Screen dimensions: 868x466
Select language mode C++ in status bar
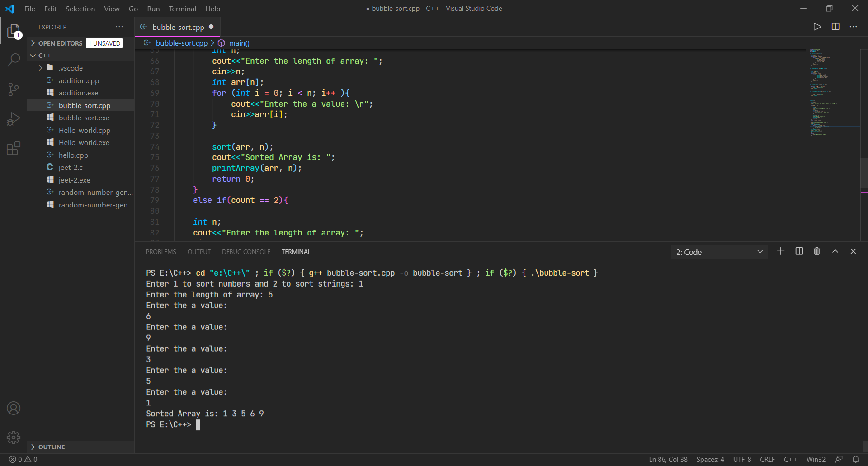[790, 459]
